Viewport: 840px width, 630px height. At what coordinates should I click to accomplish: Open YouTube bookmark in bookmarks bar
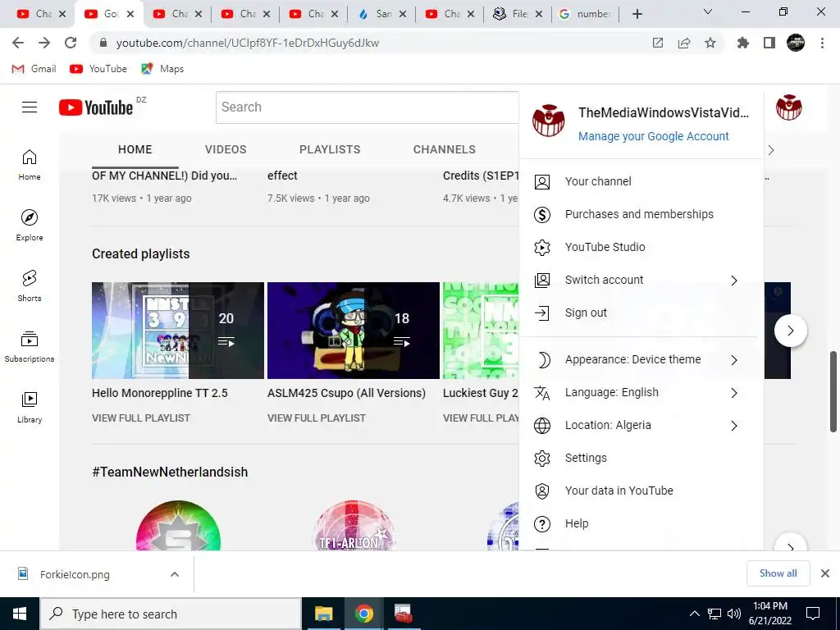98,69
